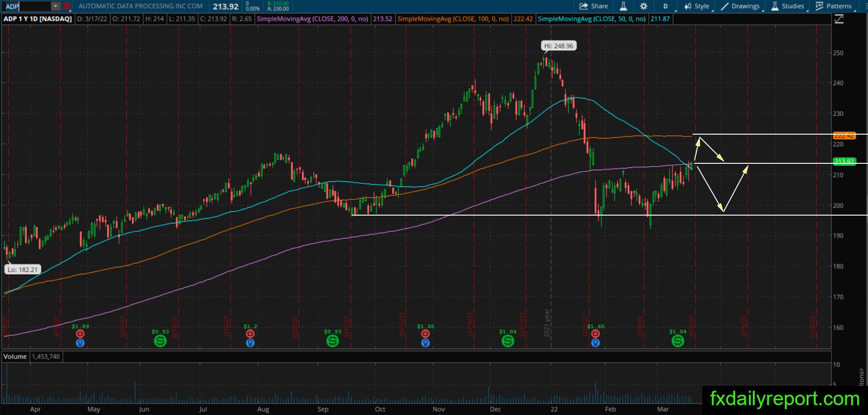
Task: Click the volume value 1,453,740
Action: coord(46,356)
